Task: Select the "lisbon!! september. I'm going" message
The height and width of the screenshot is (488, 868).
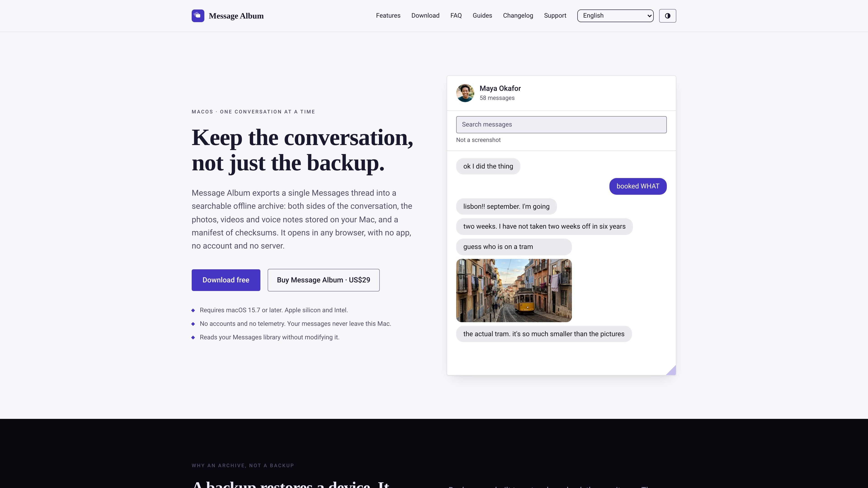Action: [506, 206]
